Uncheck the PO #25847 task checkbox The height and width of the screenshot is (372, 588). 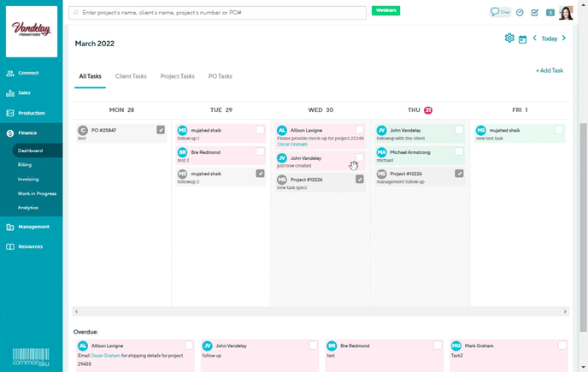(x=161, y=130)
